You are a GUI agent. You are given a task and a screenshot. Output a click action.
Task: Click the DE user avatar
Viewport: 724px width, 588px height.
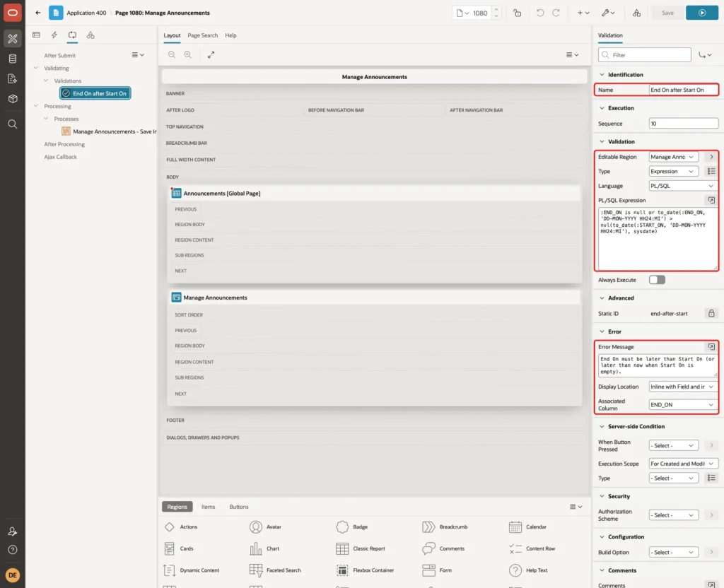tap(13, 575)
